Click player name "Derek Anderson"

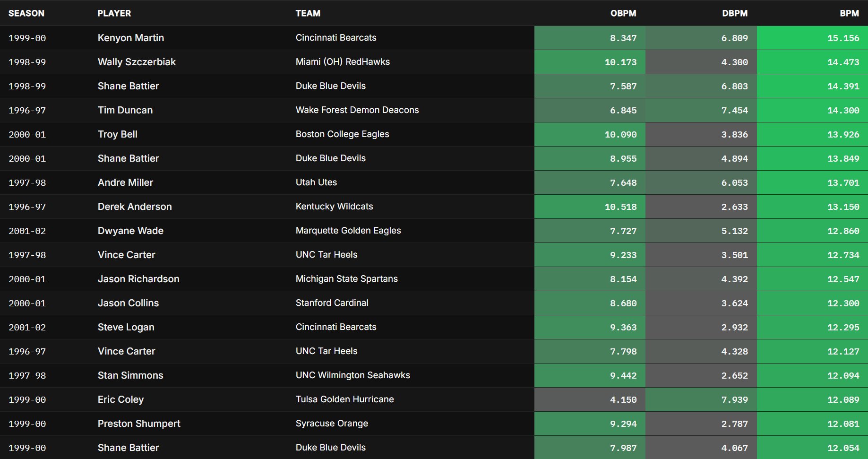click(x=135, y=207)
